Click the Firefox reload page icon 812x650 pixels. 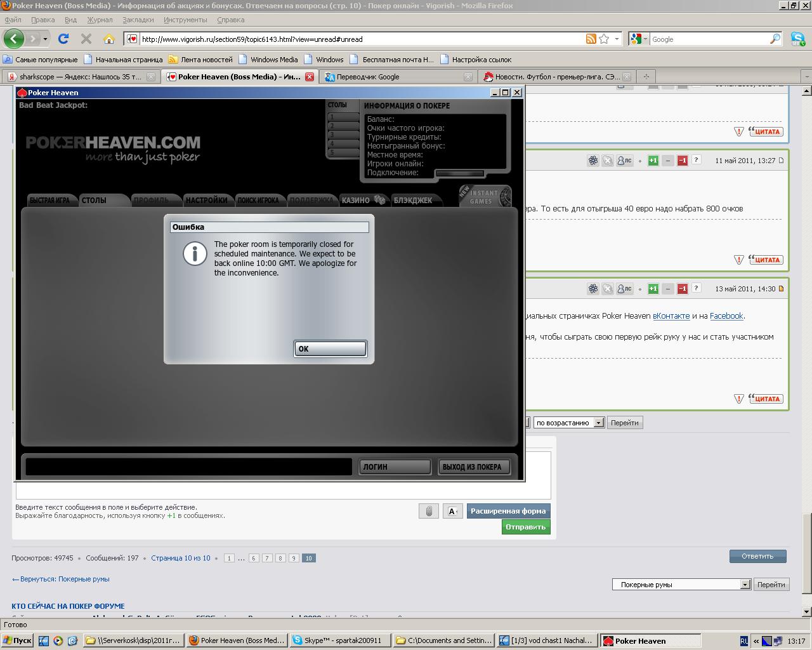click(x=63, y=39)
